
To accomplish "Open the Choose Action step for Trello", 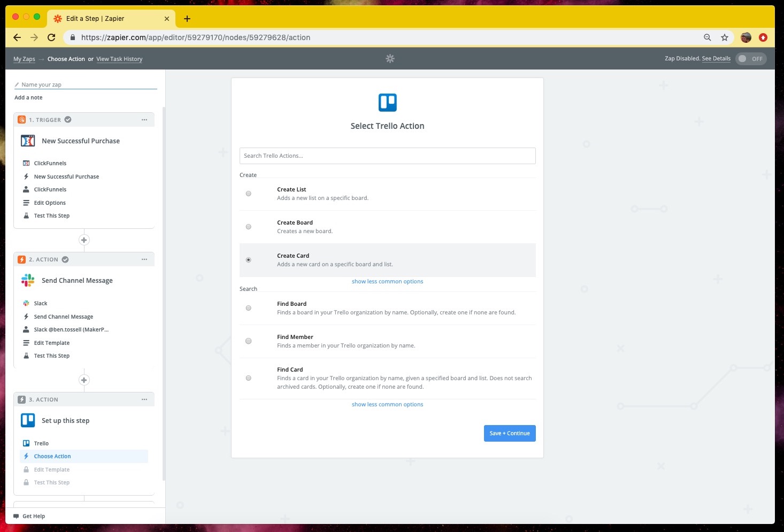I will 84,456.
